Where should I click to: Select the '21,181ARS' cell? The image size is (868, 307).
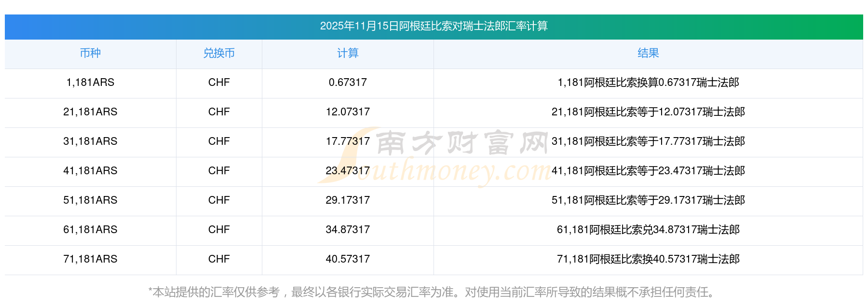coord(90,112)
